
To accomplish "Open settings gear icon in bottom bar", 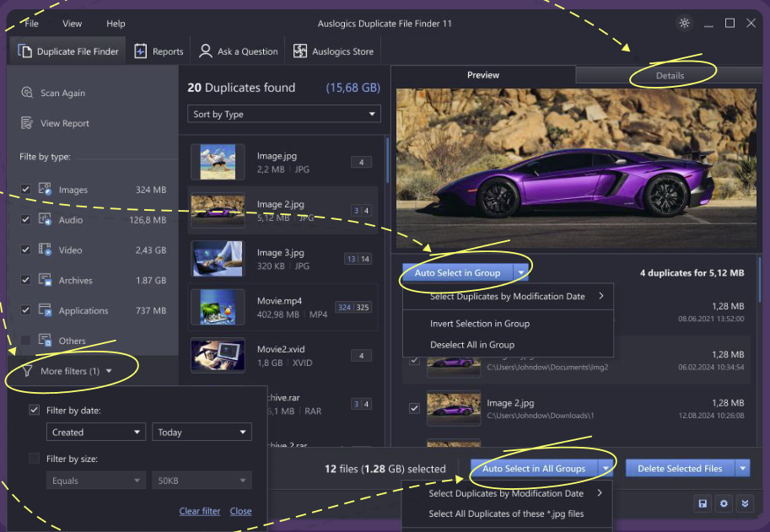I will [724, 503].
